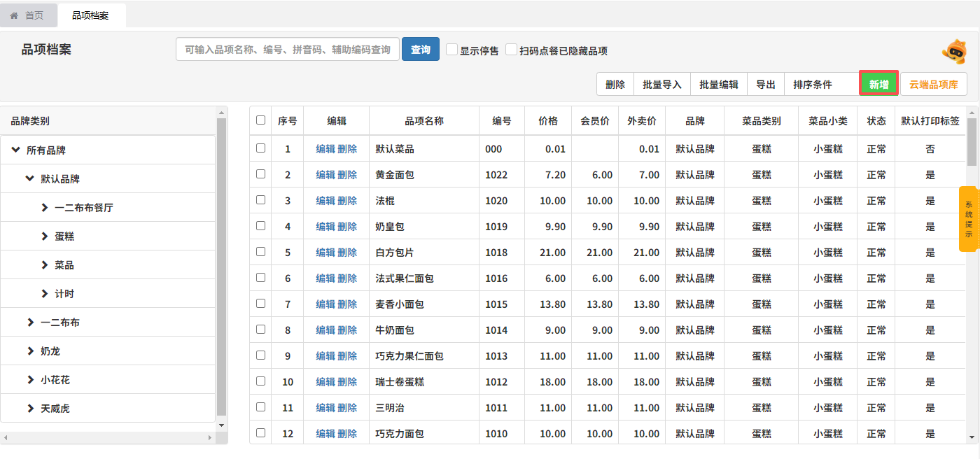Click the 品牌类别 panel header

(x=108, y=120)
